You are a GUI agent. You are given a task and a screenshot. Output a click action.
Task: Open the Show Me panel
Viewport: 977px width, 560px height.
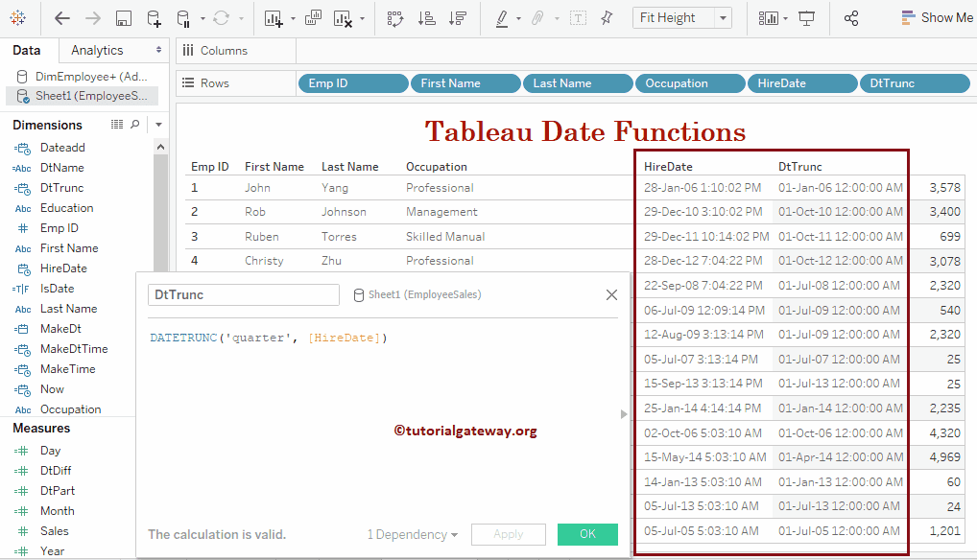coord(936,16)
